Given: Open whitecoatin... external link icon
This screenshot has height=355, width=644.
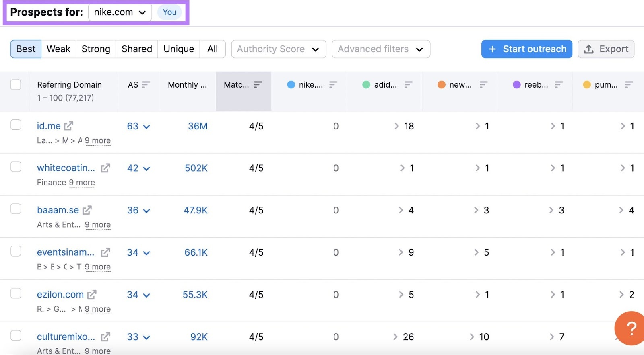Looking at the screenshot, I should coord(105,168).
